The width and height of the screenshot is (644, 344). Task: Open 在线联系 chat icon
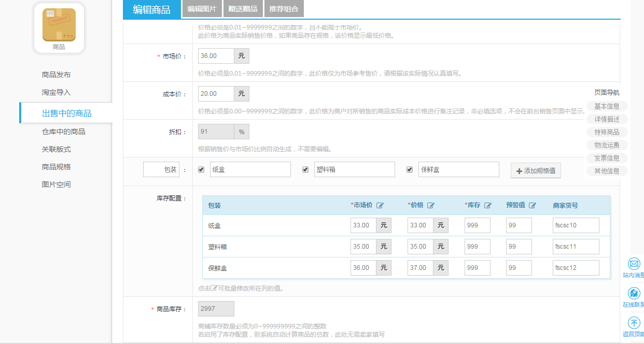click(x=634, y=293)
